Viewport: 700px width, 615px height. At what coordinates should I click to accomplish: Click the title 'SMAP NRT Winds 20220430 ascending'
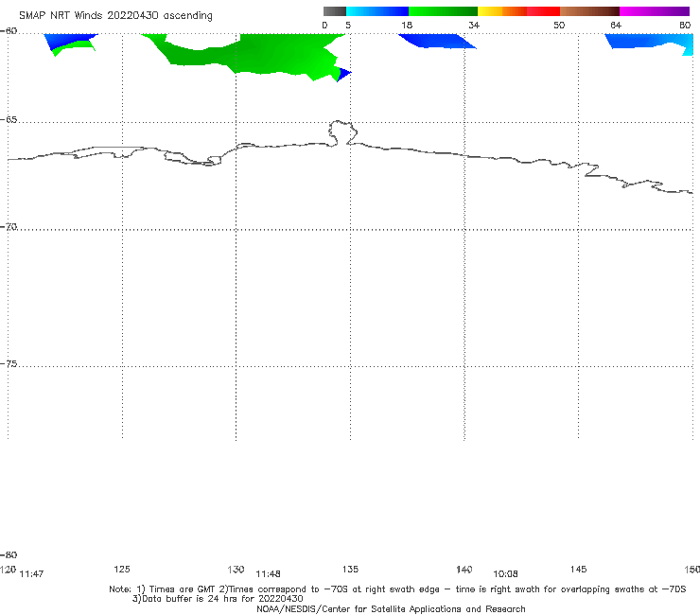[x=115, y=15]
